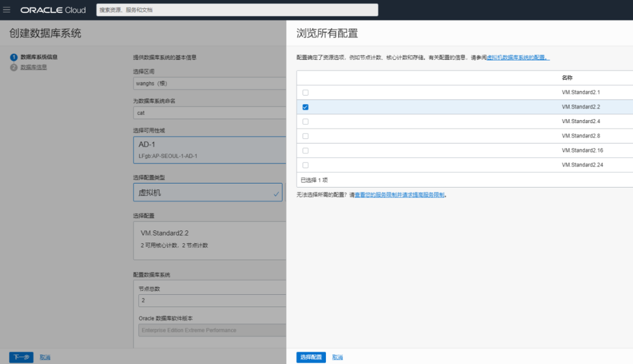Open the 选择区间 wanghs compartment dropdown

pyautogui.click(x=209, y=84)
